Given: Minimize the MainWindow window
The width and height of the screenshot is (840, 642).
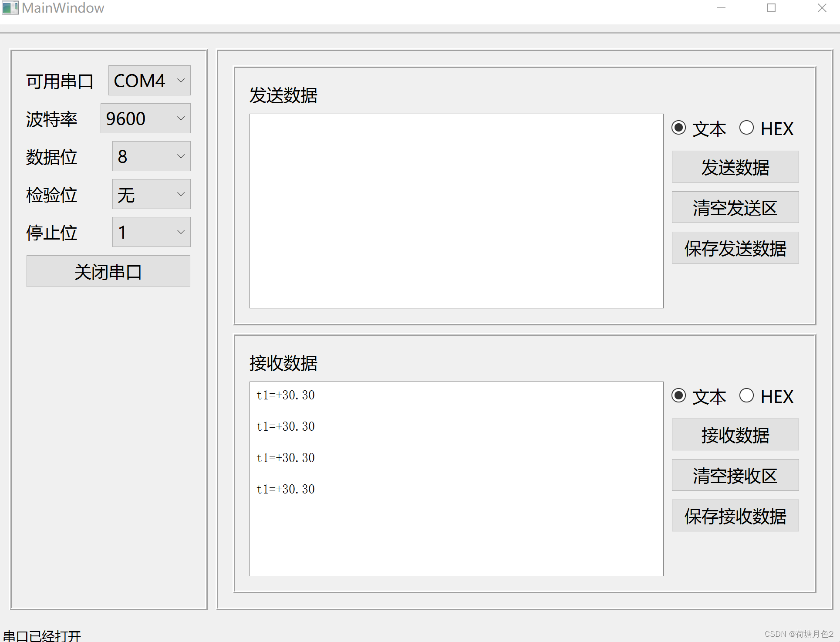Looking at the screenshot, I should click(x=721, y=8).
